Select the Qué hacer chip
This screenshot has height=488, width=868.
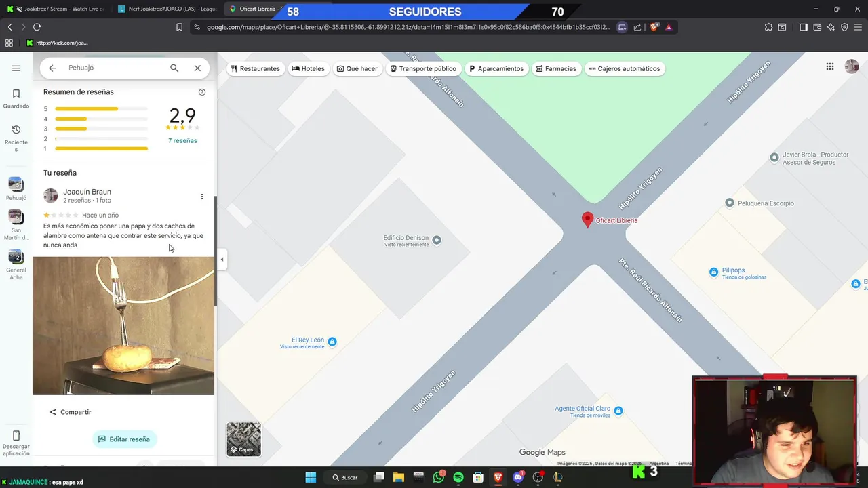click(x=357, y=68)
